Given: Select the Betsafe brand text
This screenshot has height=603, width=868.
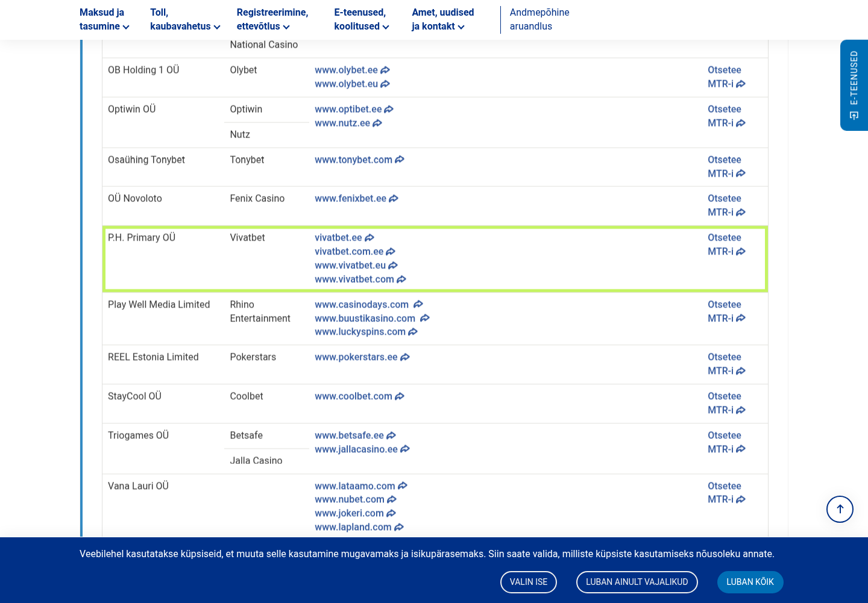Looking at the screenshot, I should click(x=246, y=435).
